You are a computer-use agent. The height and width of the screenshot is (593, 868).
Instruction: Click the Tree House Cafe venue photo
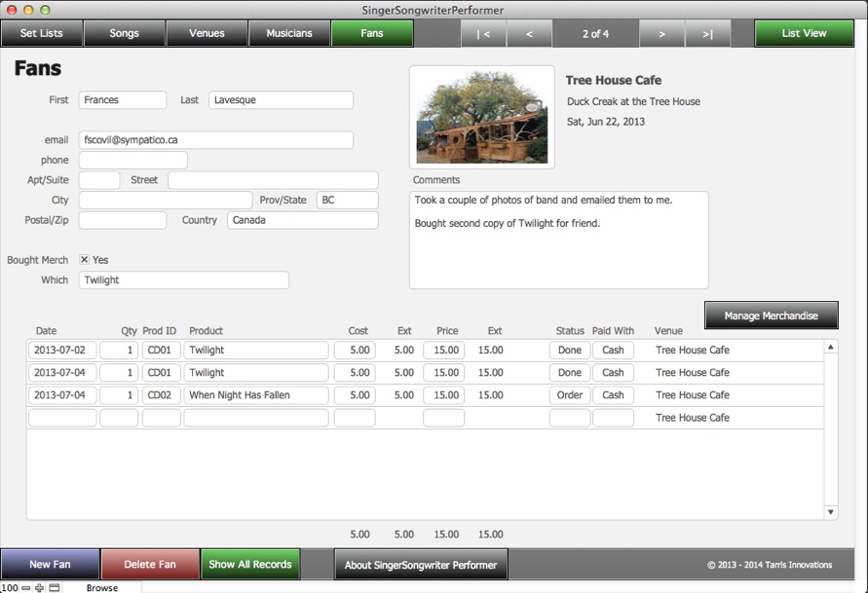point(481,117)
